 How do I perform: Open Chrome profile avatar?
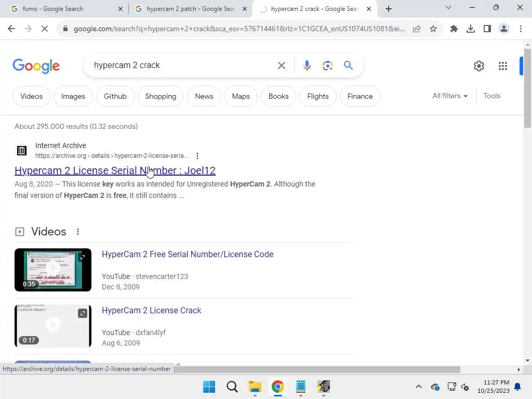click(504, 29)
